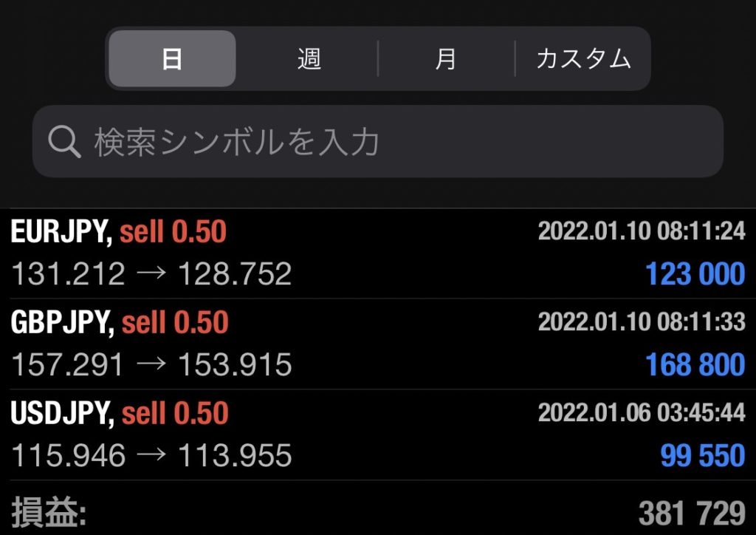
Task: Click the GBPJPY profit value 168 800
Action: [x=695, y=365]
